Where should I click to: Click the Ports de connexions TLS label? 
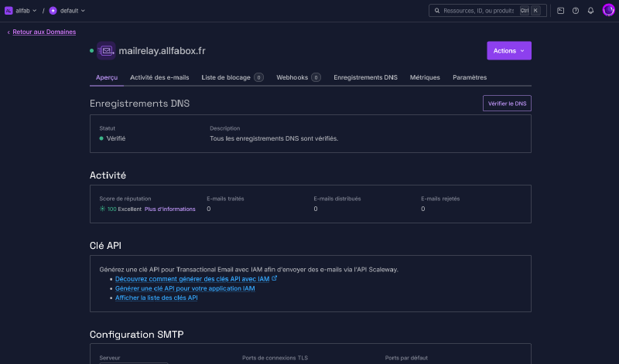(x=275, y=358)
